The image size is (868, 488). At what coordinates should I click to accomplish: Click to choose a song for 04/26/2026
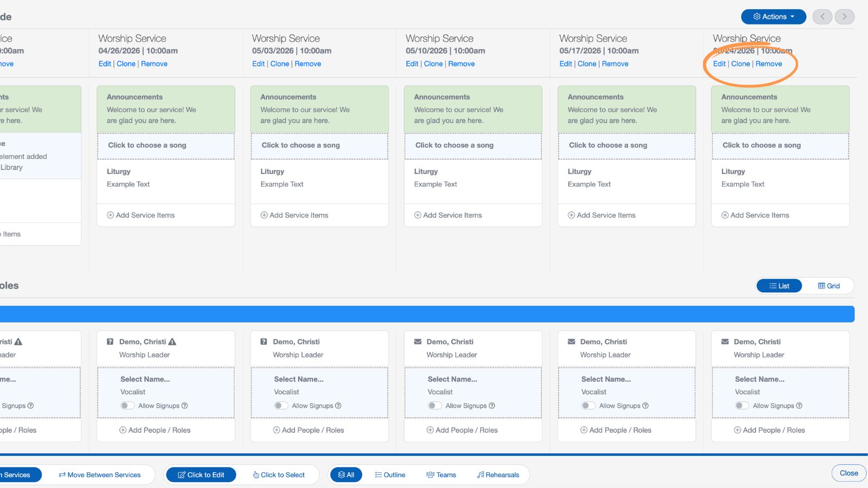coord(147,145)
